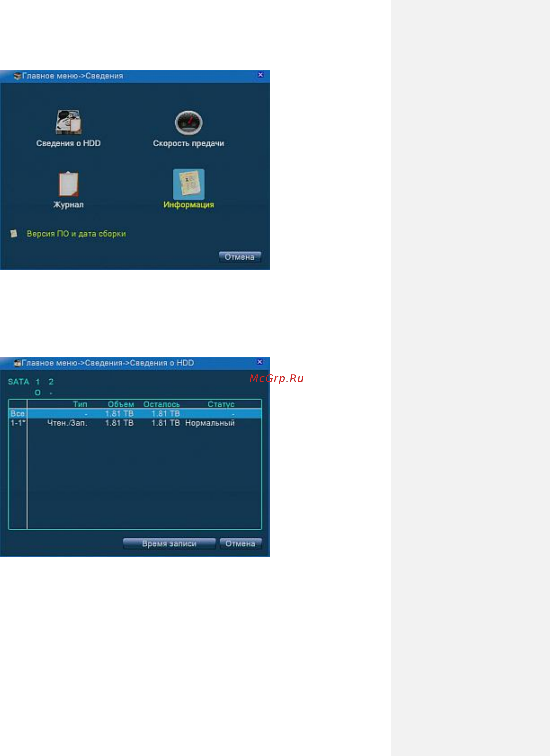
Task: Click the Нормальный status cell
Action: [x=210, y=423]
